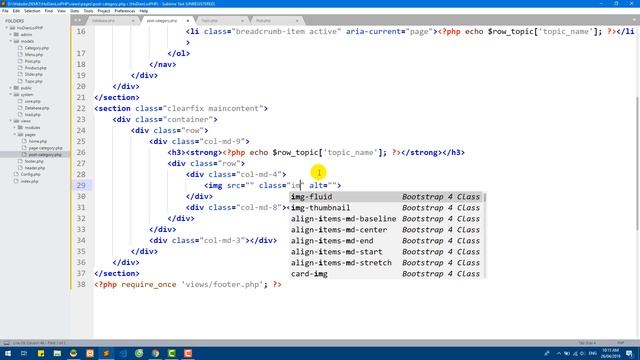This screenshot has height=360, width=640.
Task: Open index.php in sidebar
Action: pos(29,181)
